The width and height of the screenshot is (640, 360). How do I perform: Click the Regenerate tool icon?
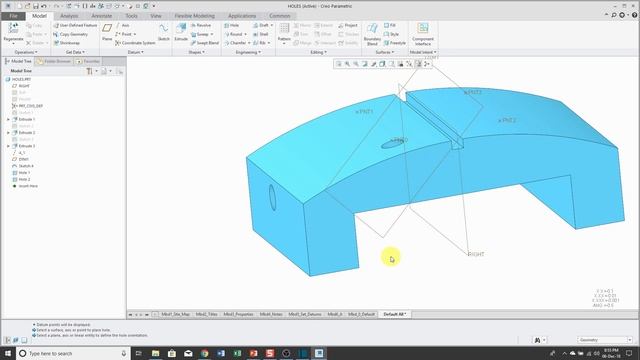[x=13, y=28]
